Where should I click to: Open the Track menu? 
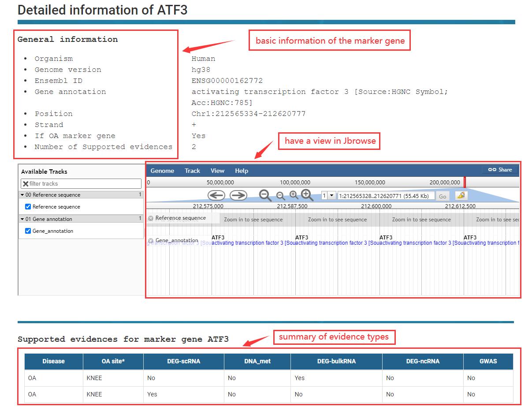pyautogui.click(x=192, y=171)
